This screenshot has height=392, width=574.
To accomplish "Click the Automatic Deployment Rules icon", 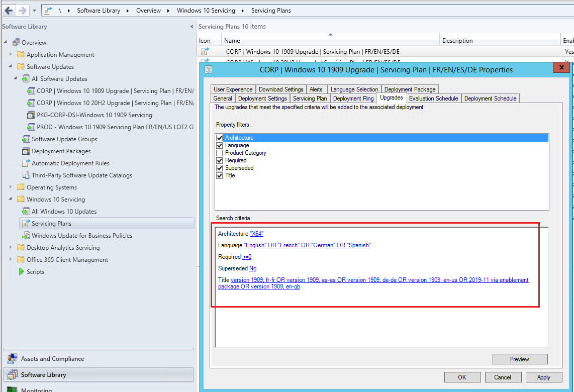I will pyautogui.click(x=26, y=163).
